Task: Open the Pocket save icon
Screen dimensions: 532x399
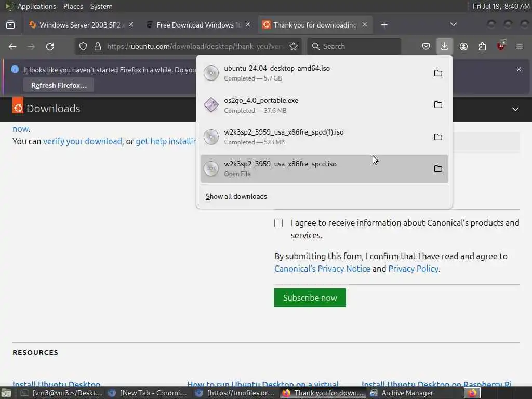Action: click(x=426, y=46)
